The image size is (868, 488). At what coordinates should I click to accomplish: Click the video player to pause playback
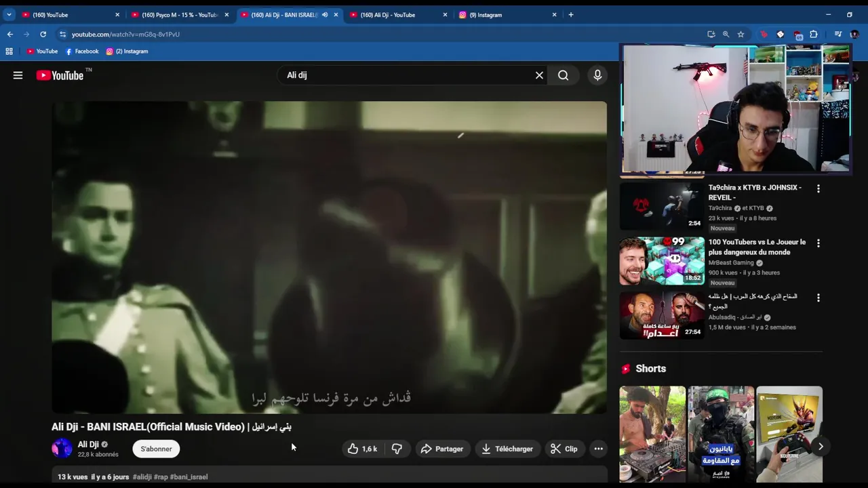pyautogui.click(x=329, y=257)
